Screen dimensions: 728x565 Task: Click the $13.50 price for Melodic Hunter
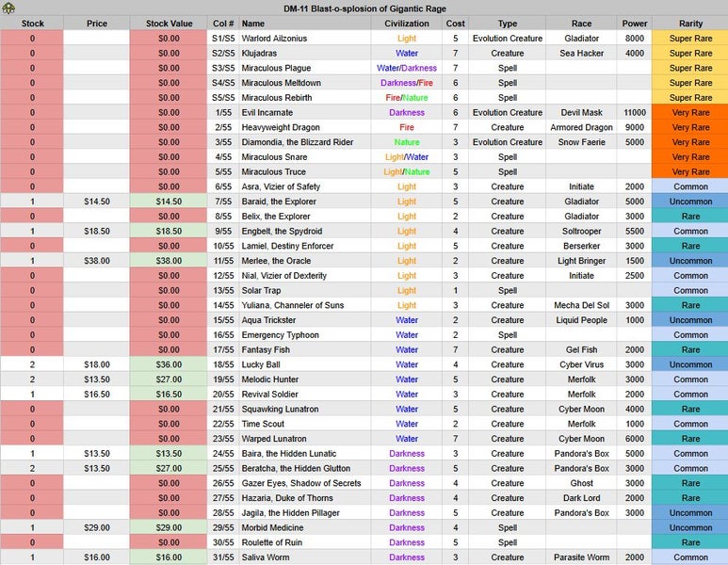pyautogui.click(x=97, y=379)
